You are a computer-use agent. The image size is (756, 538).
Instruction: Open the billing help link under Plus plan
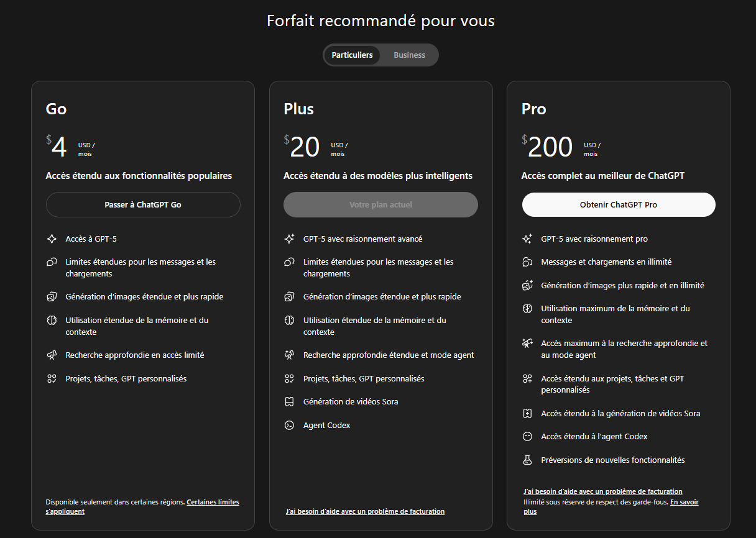365,512
